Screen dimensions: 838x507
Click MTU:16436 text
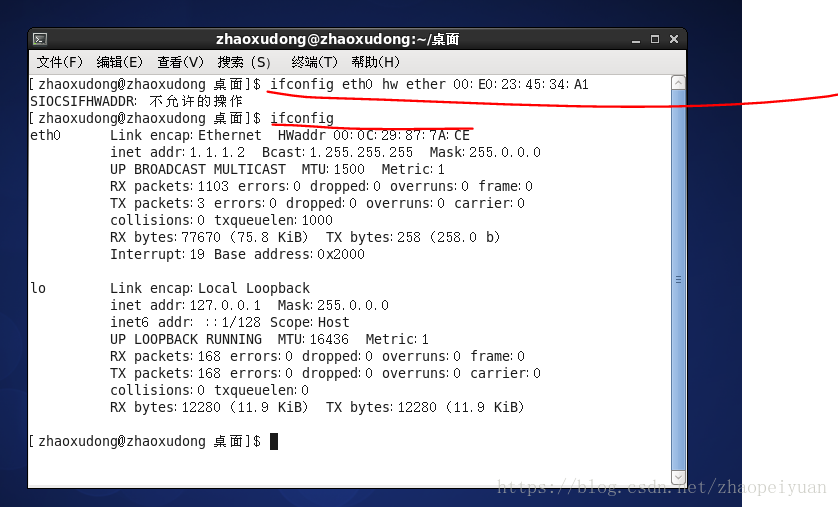(x=313, y=339)
